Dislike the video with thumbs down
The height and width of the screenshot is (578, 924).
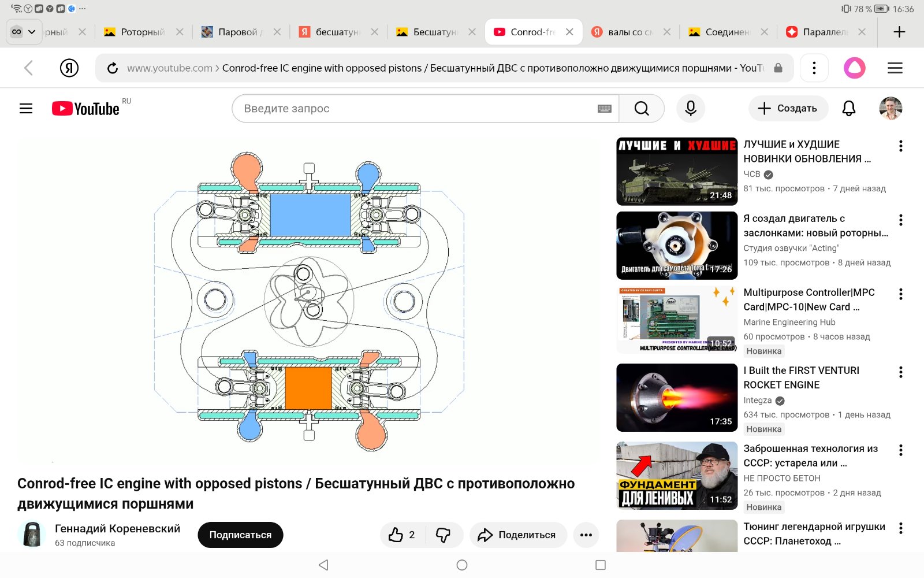[x=444, y=535]
